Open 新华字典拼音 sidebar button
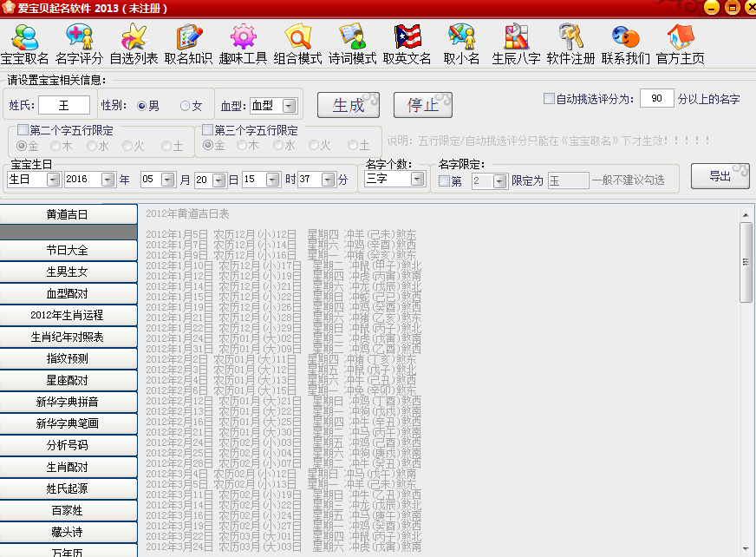 click(x=68, y=402)
